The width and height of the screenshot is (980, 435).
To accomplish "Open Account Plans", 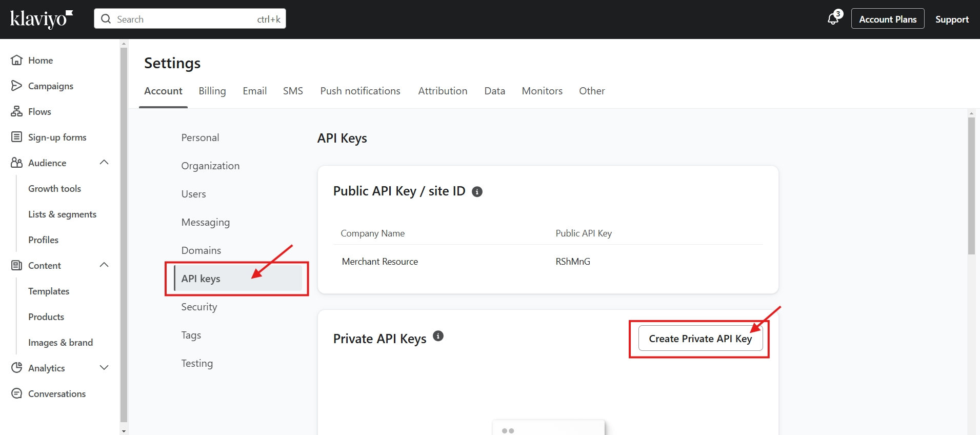I will tap(888, 19).
